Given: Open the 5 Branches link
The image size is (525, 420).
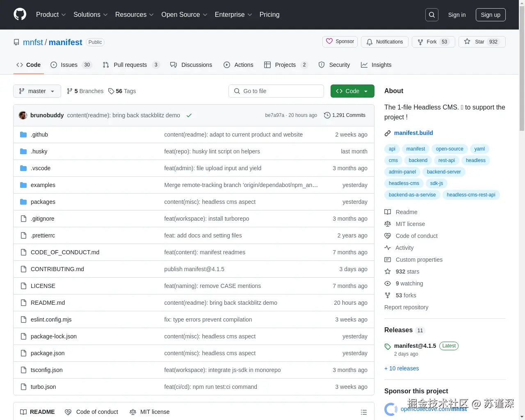Looking at the screenshot, I should [85, 91].
